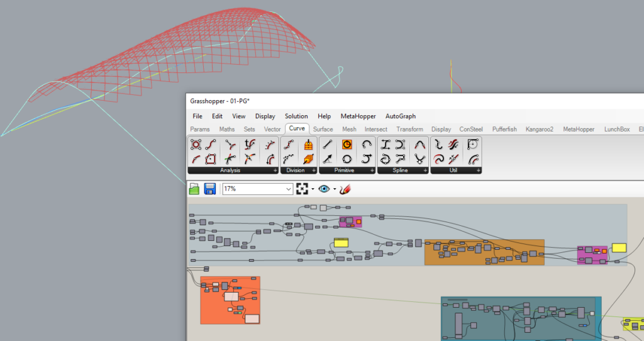
Task: Switch to the Intersect tab
Action: [x=376, y=129]
